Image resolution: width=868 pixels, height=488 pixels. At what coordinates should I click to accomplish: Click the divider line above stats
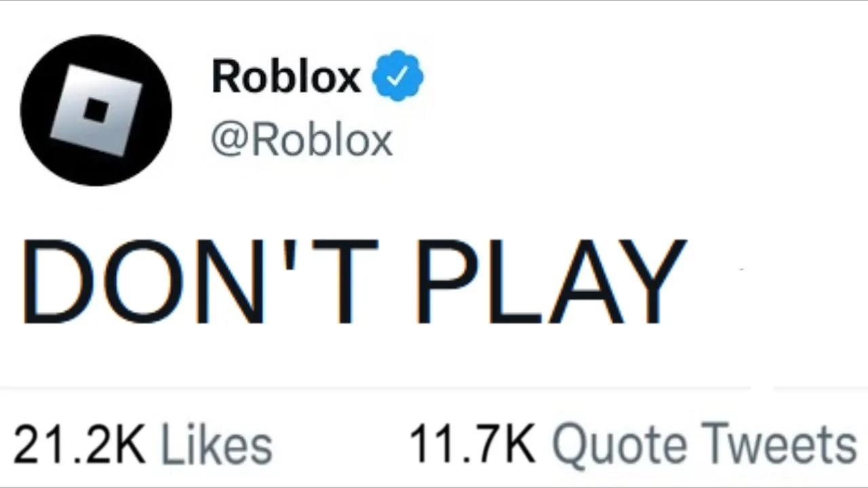pyautogui.click(x=434, y=388)
